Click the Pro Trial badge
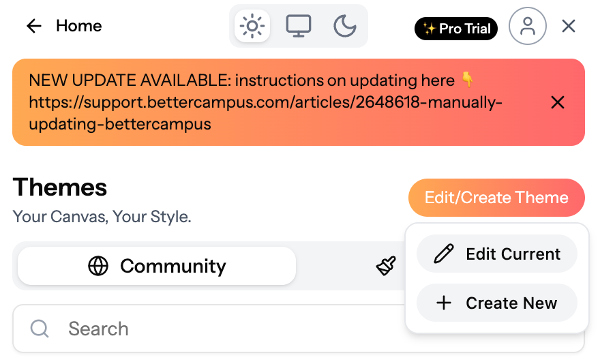The height and width of the screenshot is (364, 600). coord(456,29)
